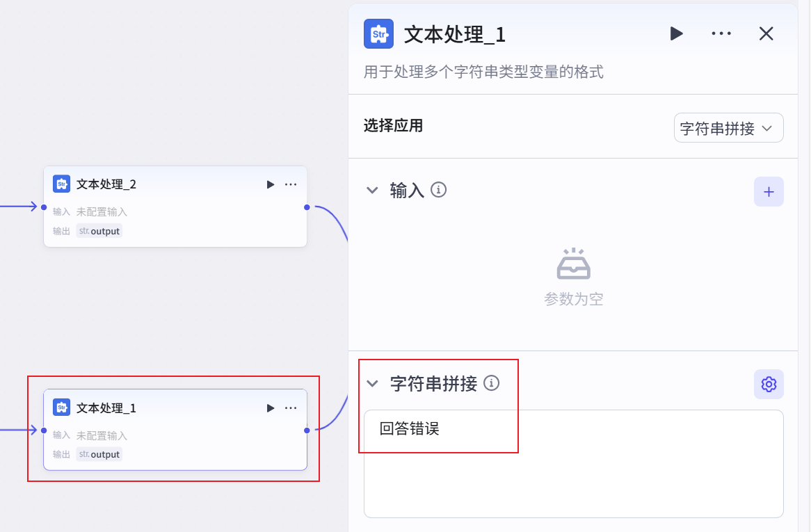The height and width of the screenshot is (532, 811).
Task: Open the 选择应用 dropdown showing 字符串拼接
Action: [728, 128]
